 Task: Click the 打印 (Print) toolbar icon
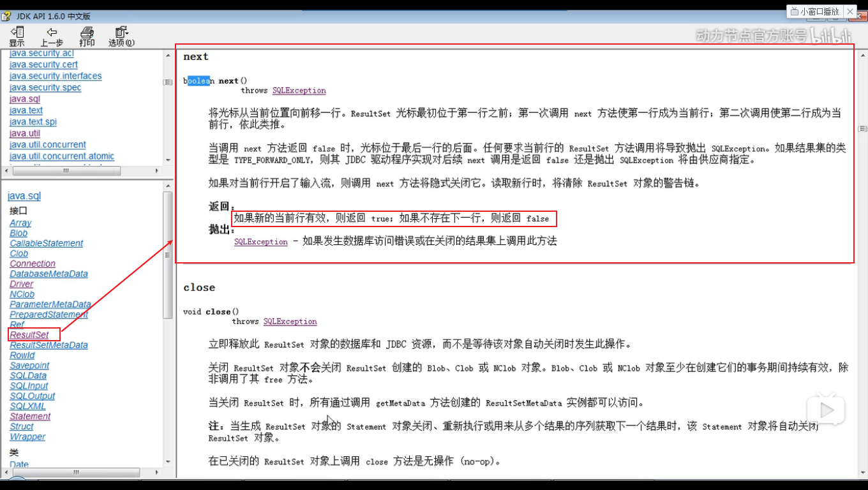coord(87,36)
